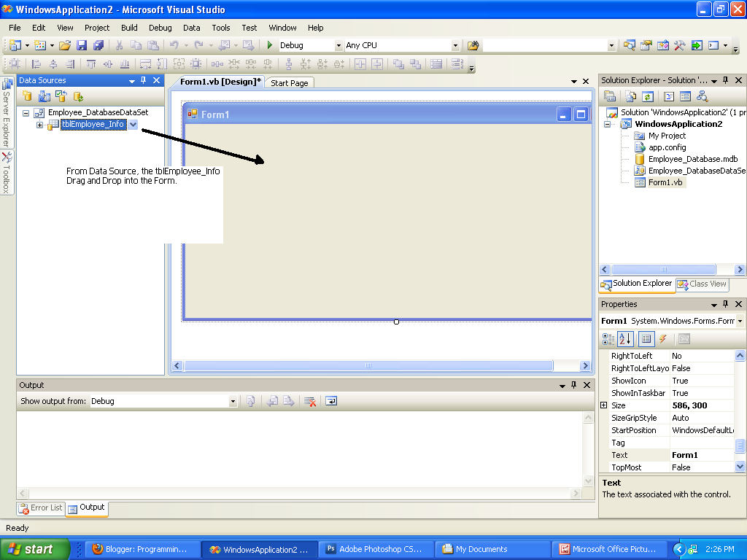
Task: Open the Project menu
Action: click(97, 28)
